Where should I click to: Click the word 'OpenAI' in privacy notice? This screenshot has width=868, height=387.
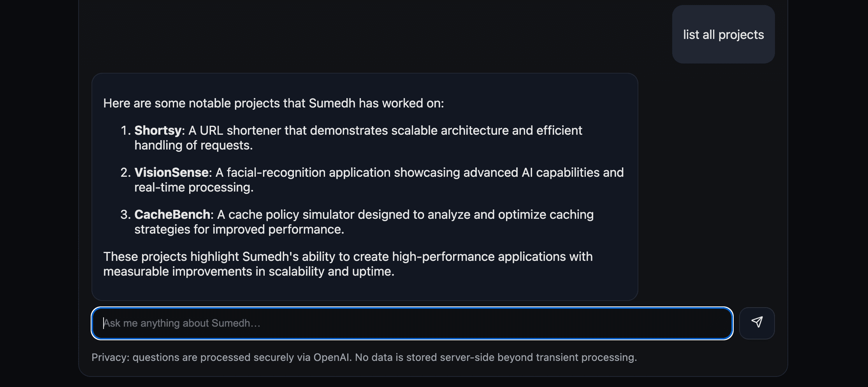(331, 357)
